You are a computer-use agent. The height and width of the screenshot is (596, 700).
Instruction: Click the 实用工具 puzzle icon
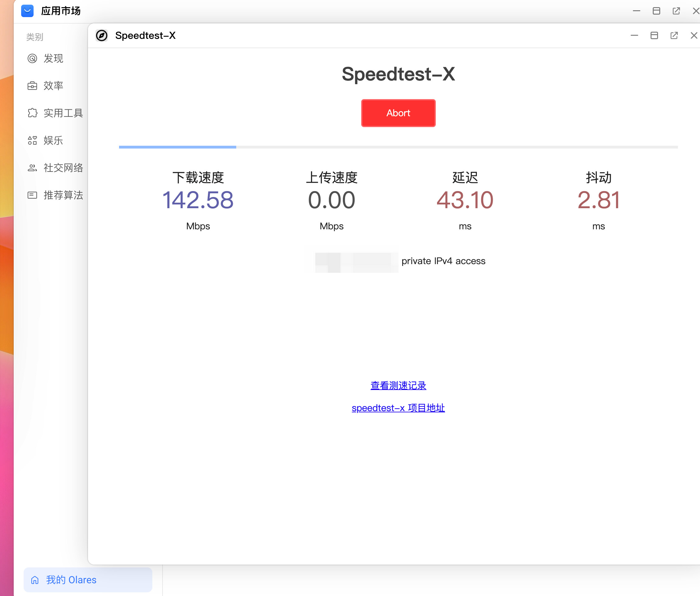(32, 113)
